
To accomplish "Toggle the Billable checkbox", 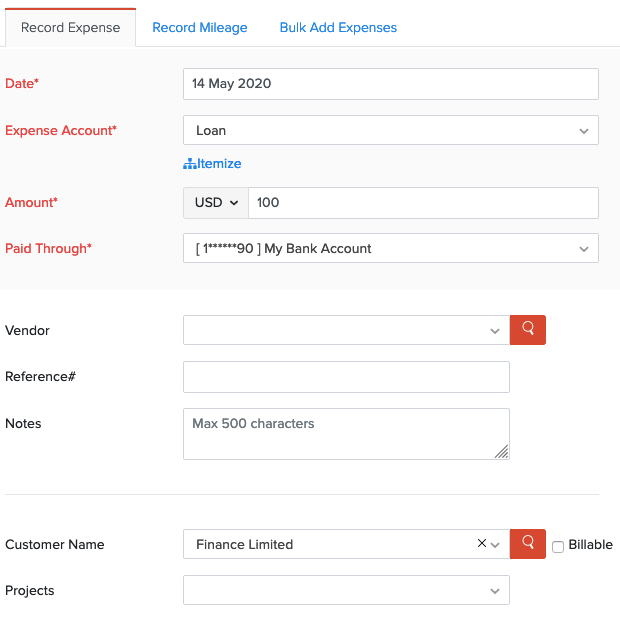I will pyautogui.click(x=558, y=546).
